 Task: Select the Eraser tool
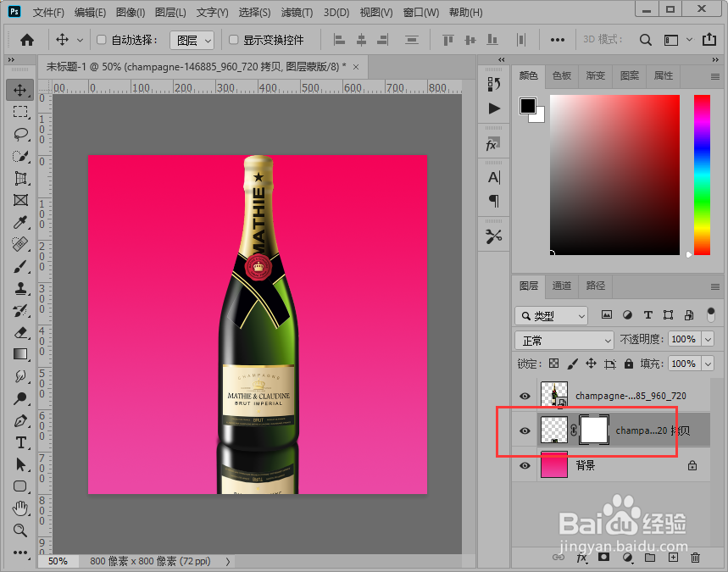20,332
